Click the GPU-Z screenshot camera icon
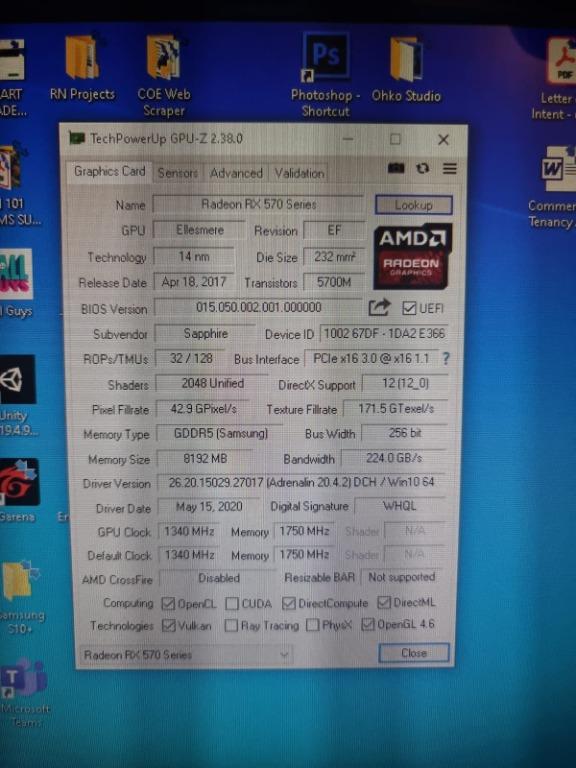The image size is (576, 768). click(396, 168)
